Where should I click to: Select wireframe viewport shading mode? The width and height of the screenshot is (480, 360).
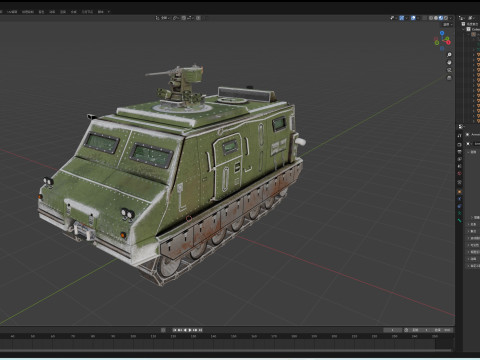431,18
